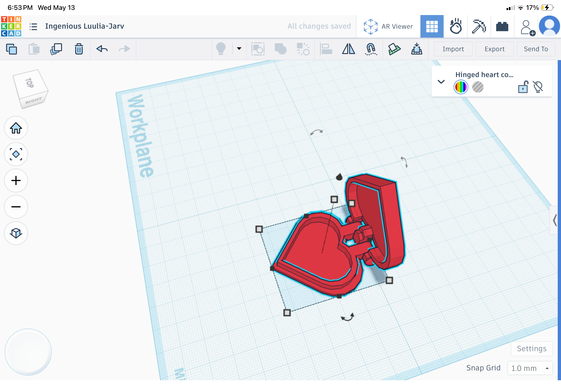The height and width of the screenshot is (392, 561).
Task: Zoom out with minus button
Action: 16,207
